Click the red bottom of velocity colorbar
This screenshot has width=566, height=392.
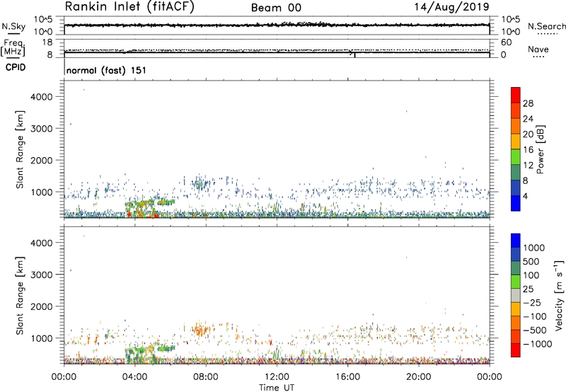[x=516, y=350]
